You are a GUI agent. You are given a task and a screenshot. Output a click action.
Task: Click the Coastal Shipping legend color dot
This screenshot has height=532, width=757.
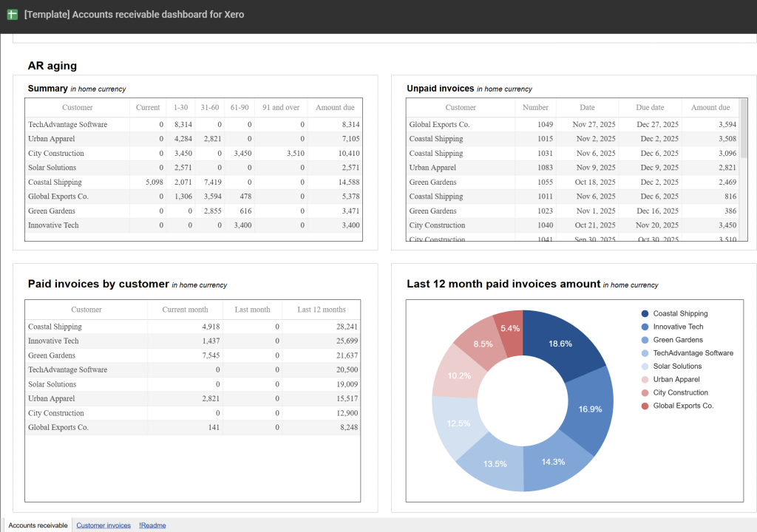(645, 314)
